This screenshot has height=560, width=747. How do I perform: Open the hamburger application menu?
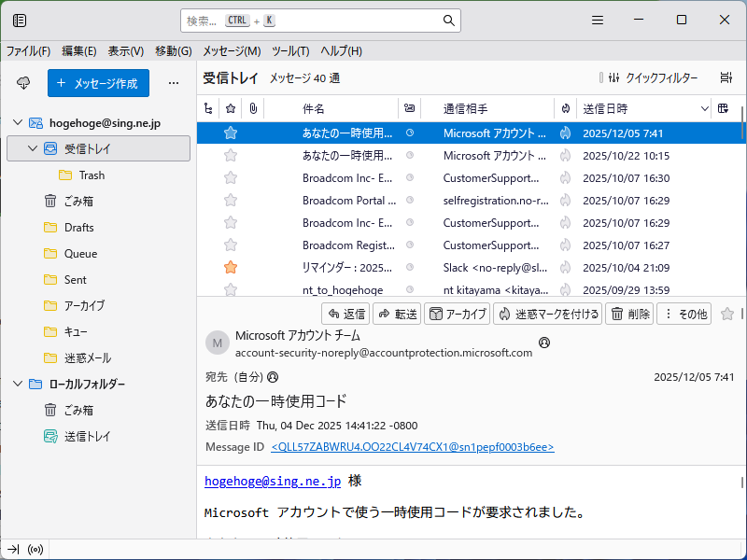click(x=598, y=20)
